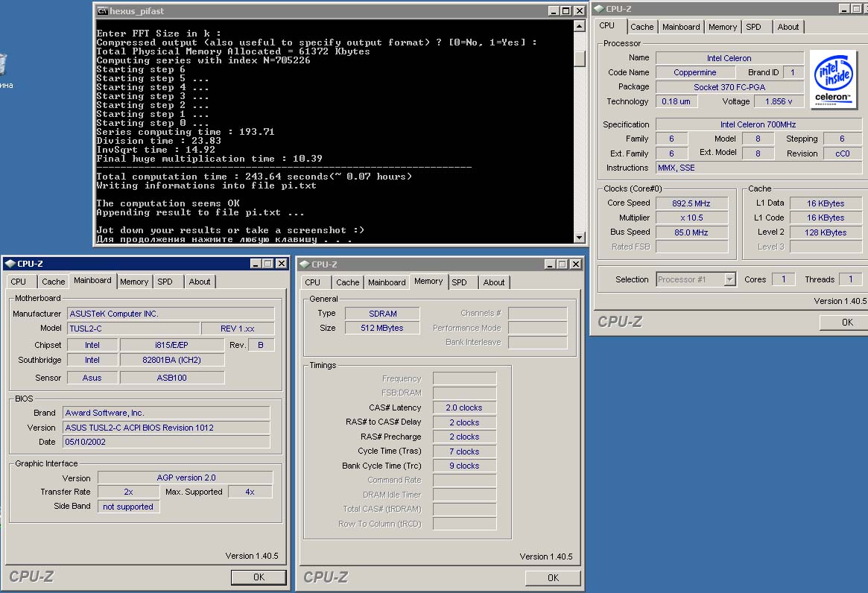Viewport: 868px width, 593px height.
Task: Click the Multiplier x 10.5 field
Action: [691, 218]
